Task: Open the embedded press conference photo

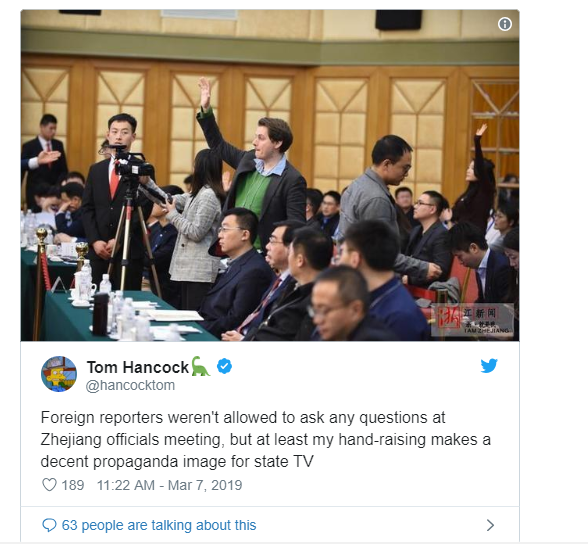Action: [270, 175]
